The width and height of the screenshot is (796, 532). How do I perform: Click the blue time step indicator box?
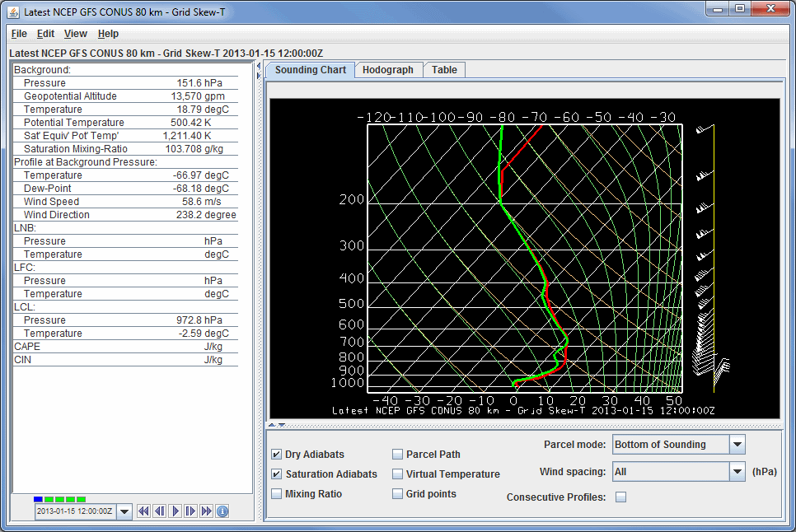[x=38, y=499]
